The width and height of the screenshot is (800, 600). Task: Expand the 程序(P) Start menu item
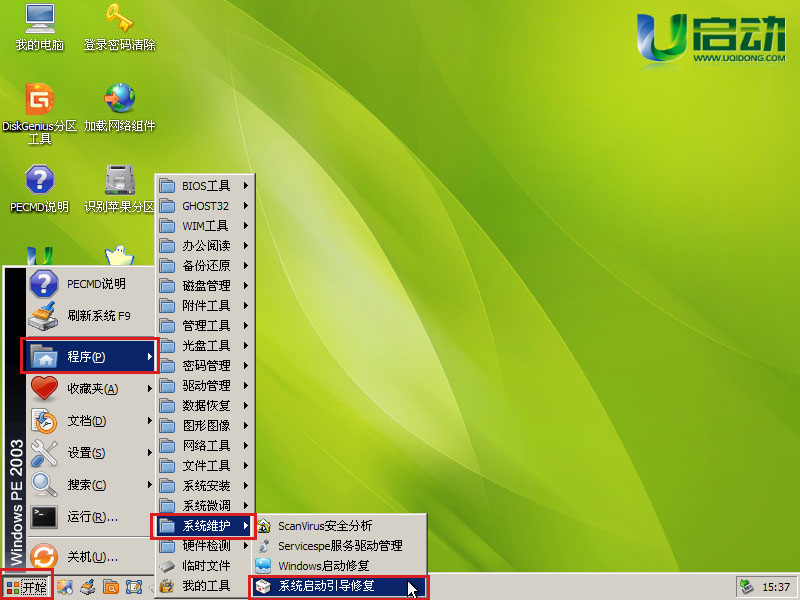[x=90, y=356]
